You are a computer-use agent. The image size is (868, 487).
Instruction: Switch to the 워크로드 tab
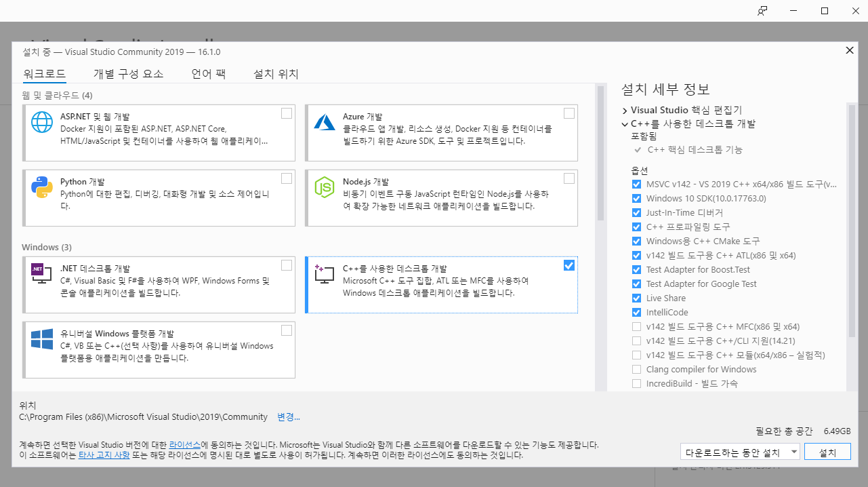coord(44,74)
